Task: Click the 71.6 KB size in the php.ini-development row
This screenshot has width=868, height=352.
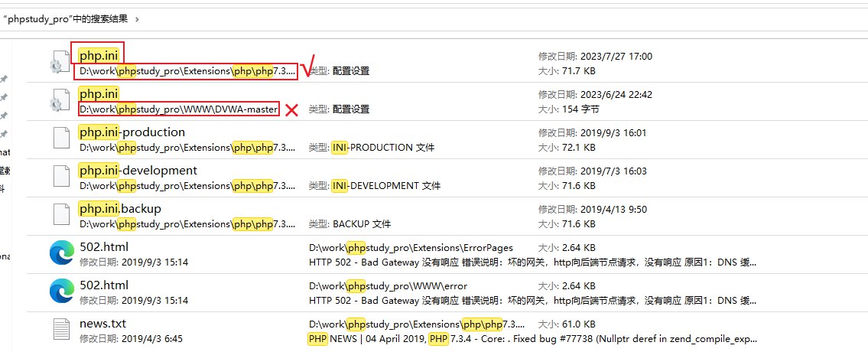Action: click(567, 186)
